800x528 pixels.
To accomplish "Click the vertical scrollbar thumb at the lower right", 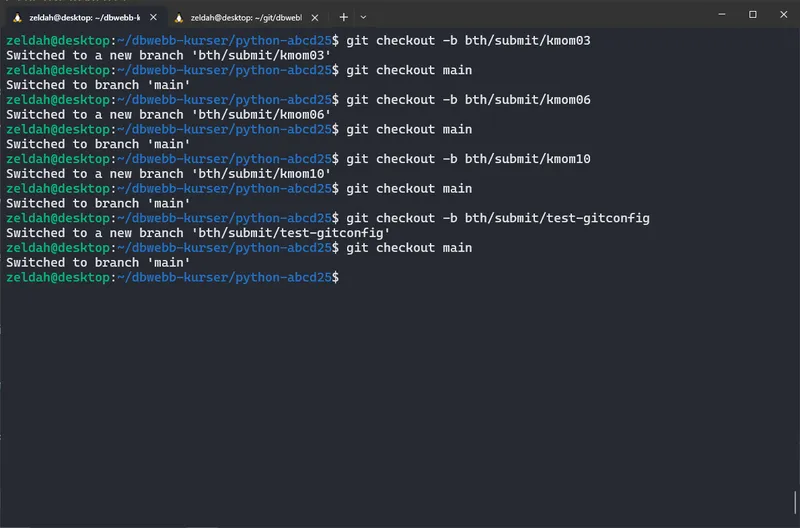I will coord(795,499).
